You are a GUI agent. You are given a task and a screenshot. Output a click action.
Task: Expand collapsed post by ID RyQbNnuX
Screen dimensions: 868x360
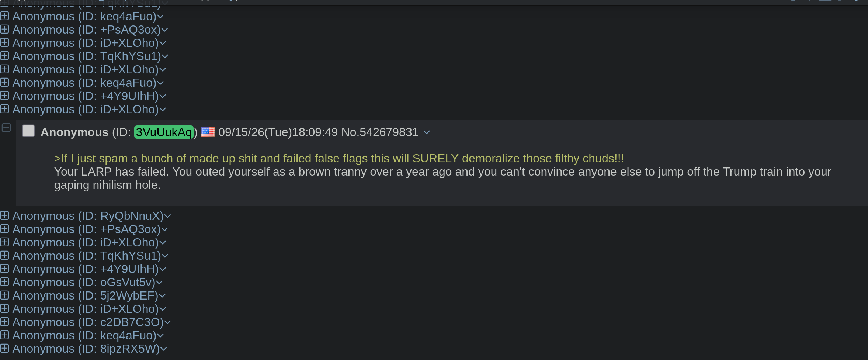4,215
